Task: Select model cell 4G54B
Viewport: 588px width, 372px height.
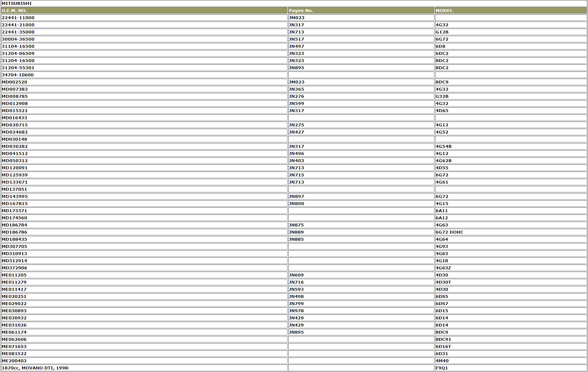Action: tap(511, 146)
